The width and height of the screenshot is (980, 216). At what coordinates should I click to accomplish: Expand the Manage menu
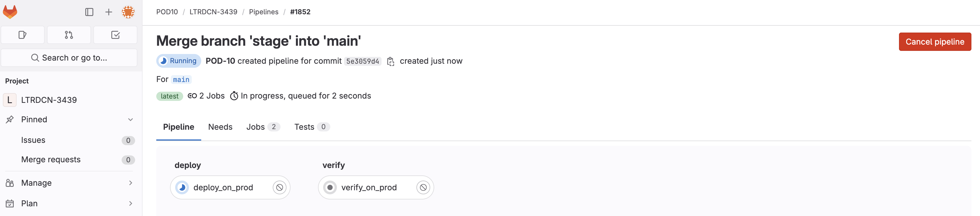click(71, 183)
